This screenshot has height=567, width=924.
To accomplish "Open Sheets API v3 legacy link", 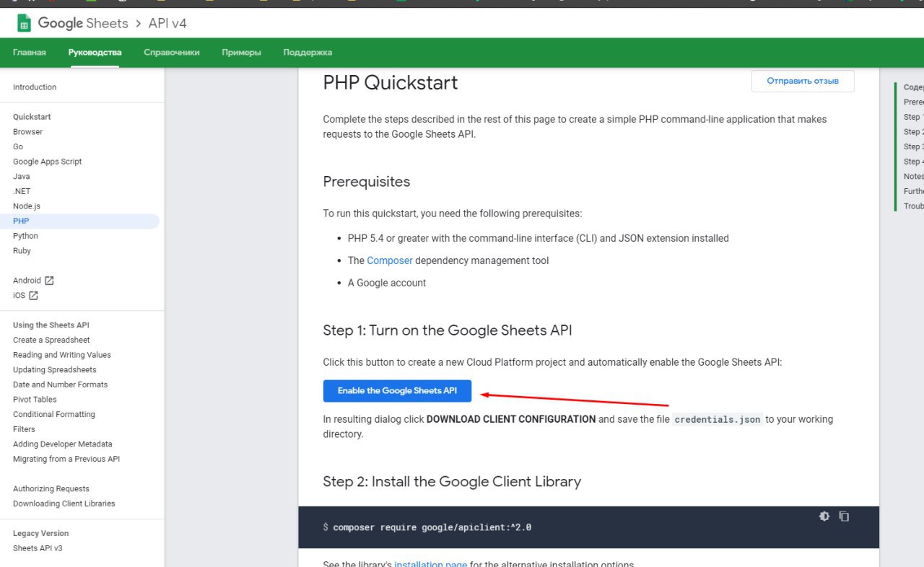I will pos(38,548).
